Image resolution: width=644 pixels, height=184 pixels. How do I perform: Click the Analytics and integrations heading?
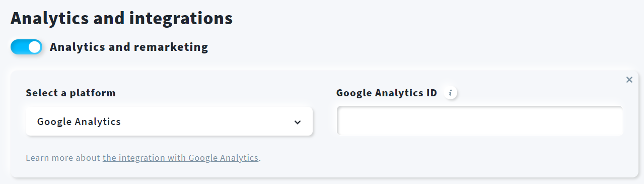121,18
